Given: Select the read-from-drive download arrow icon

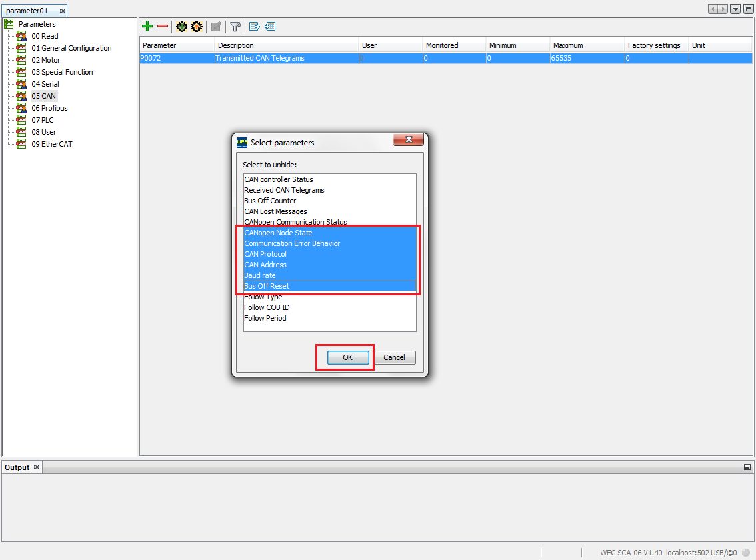Looking at the screenshot, I should 181,27.
